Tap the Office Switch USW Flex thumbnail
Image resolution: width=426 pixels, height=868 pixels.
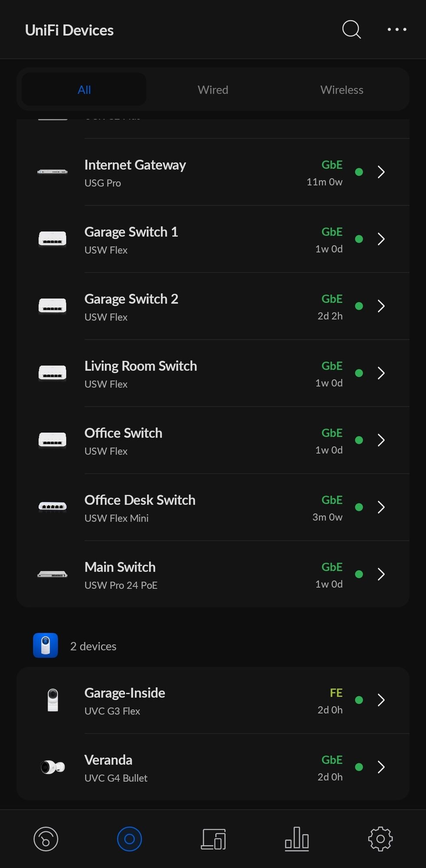coord(53,440)
